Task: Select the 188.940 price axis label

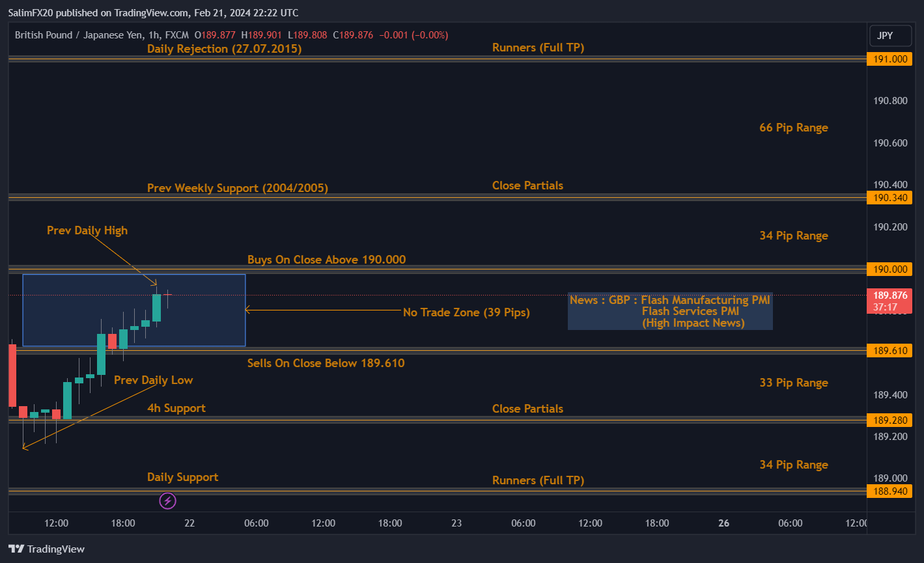Action: (889, 491)
